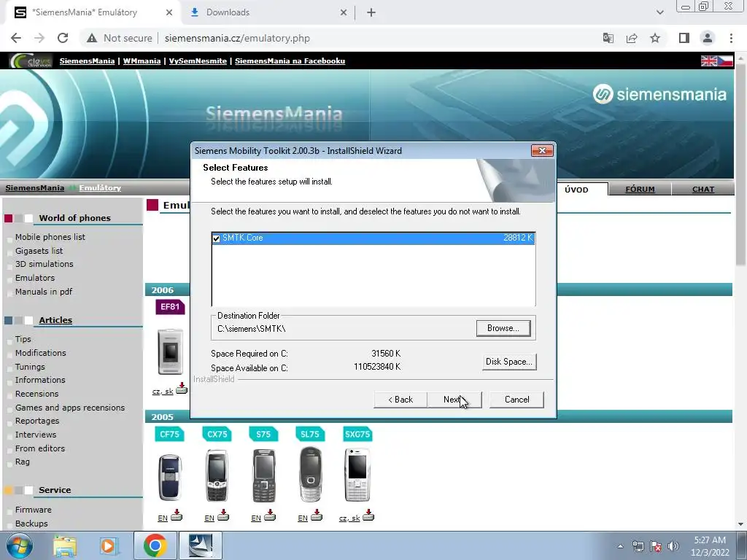Cancel the Siemens Mobility Toolkit setup
Viewport: 747px width, 560px height.
[x=516, y=400]
